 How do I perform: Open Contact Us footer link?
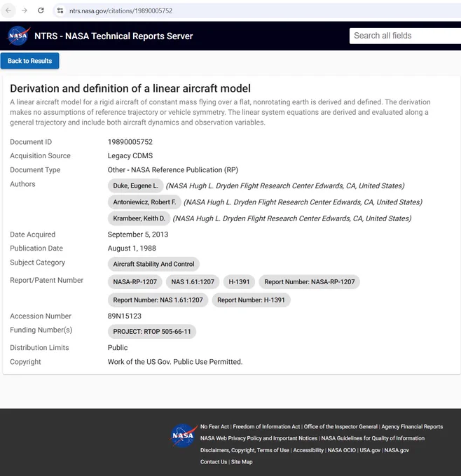(214, 462)
